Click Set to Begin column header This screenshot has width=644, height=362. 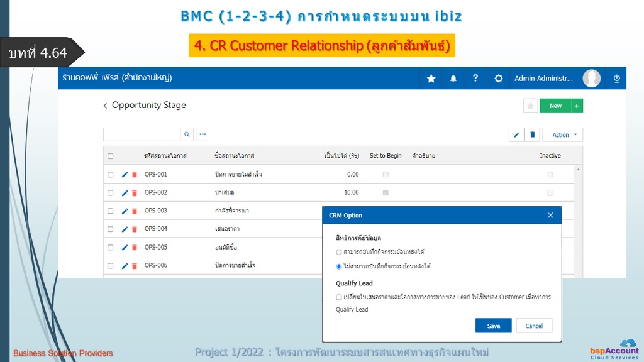click(386, 156)
